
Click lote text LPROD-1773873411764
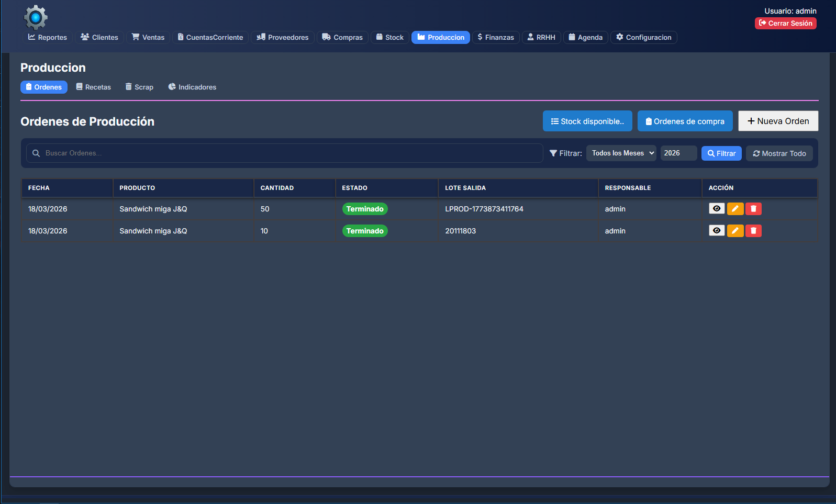coord(484,209)
